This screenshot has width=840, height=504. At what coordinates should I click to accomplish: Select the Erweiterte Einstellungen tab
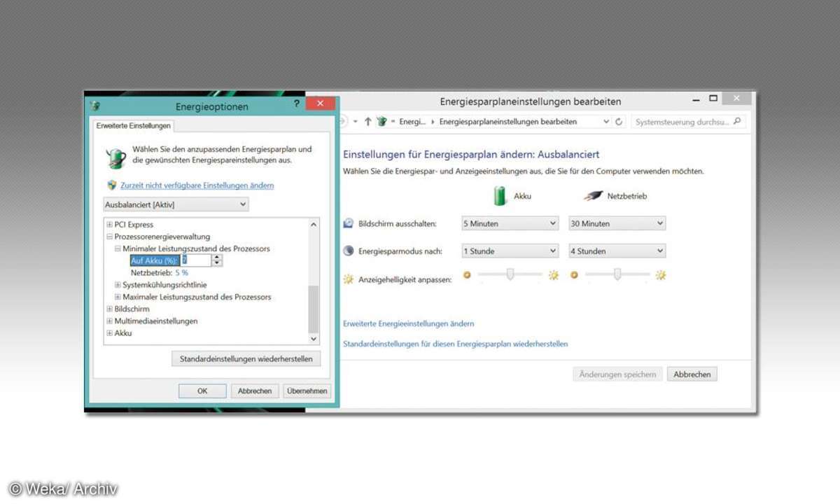[x=133, y=125]
